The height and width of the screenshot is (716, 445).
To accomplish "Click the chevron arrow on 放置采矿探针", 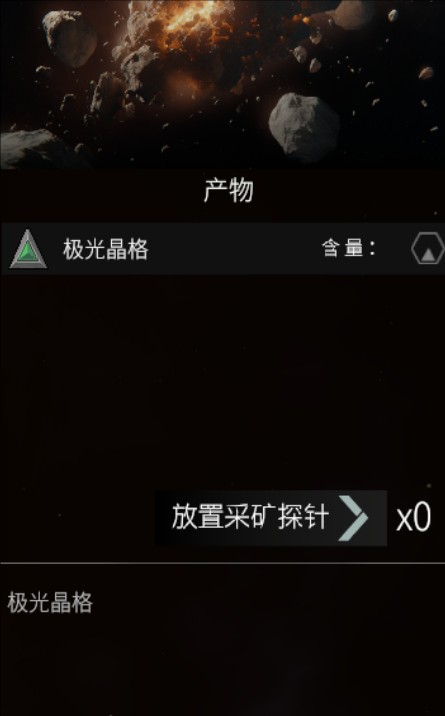I will tap(353, 518).
